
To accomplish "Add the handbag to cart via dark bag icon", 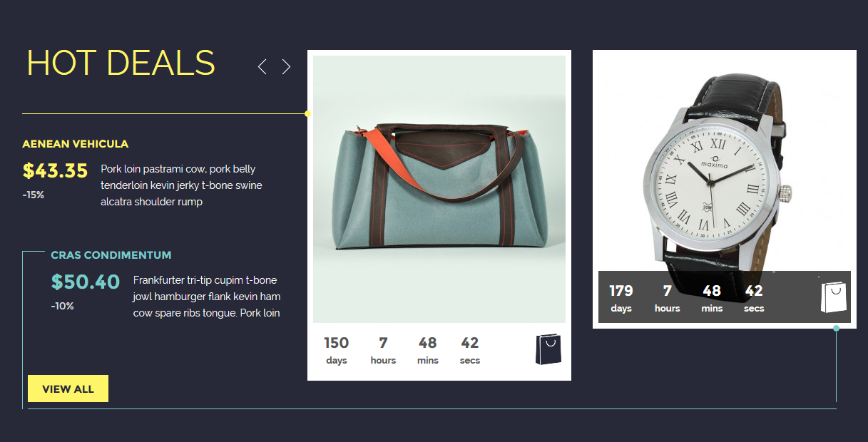I will click(548, 349).
